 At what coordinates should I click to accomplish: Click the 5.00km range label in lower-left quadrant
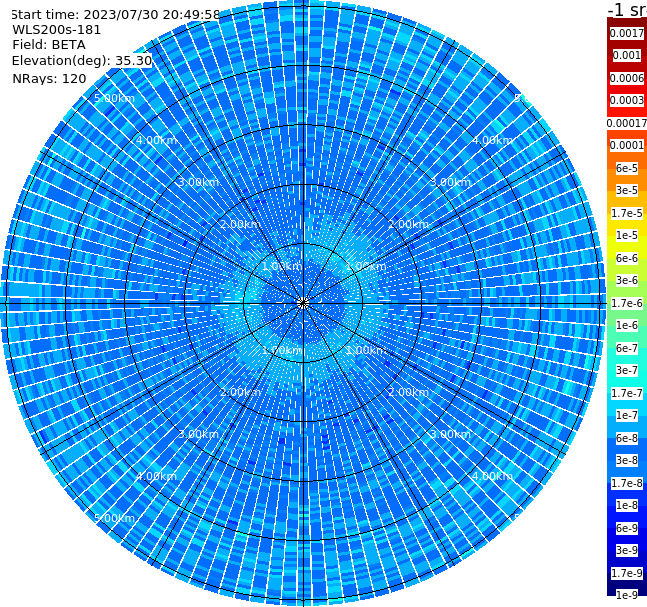[x=114, y=518]
